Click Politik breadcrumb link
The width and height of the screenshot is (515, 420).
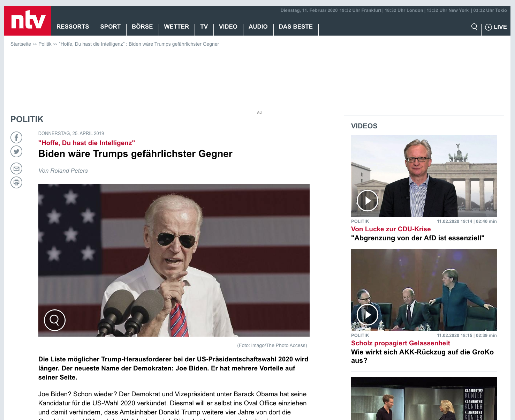point(45,44)
